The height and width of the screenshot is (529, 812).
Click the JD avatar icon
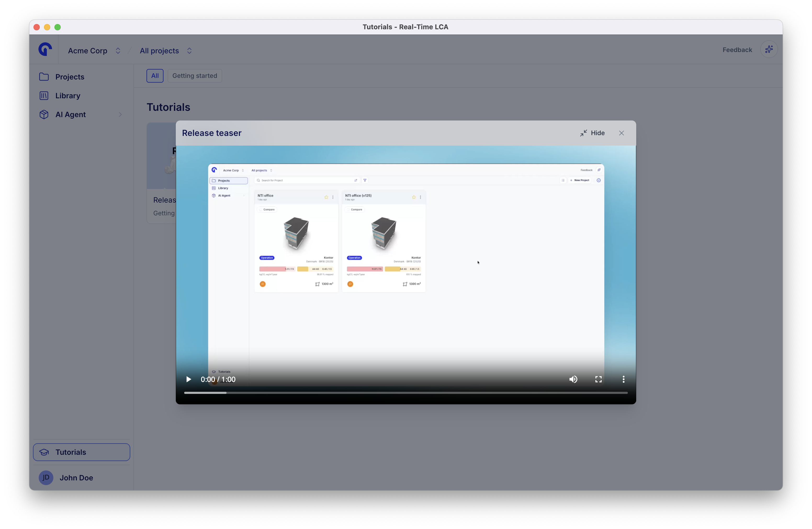tap(46, 478)
